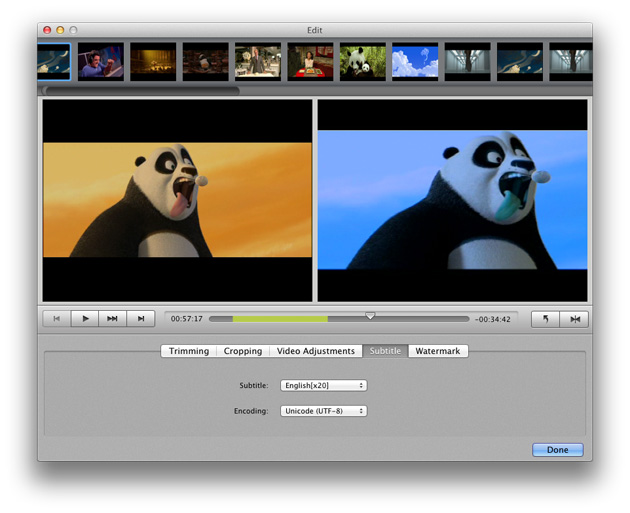630x513 pixels.
Task: Open the Encoding dropdown menu
Action: click(323, 411)
